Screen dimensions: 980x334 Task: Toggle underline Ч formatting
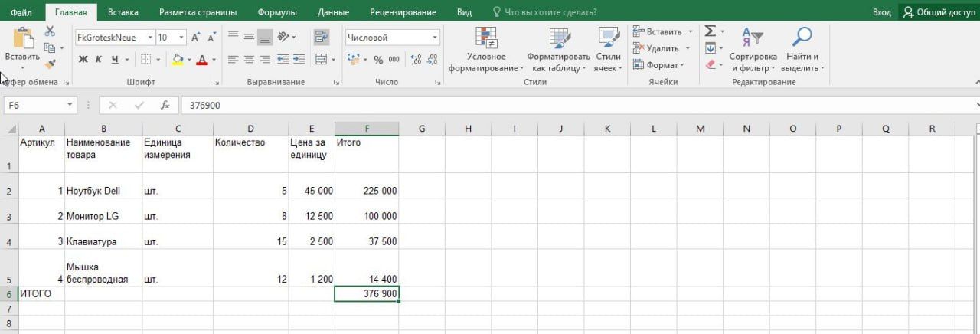pyautogui.click(x=115, y=60)
